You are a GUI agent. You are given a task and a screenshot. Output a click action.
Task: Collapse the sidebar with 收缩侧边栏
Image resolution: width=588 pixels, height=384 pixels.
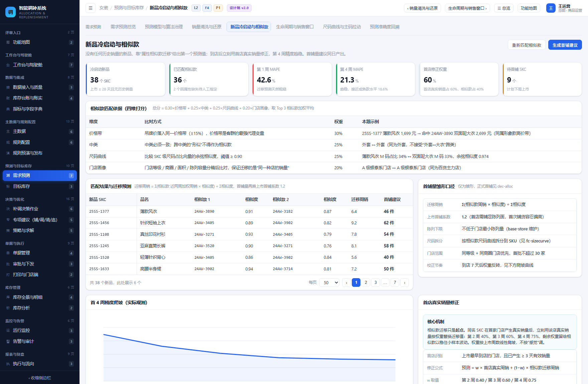[x=40, y=378]
